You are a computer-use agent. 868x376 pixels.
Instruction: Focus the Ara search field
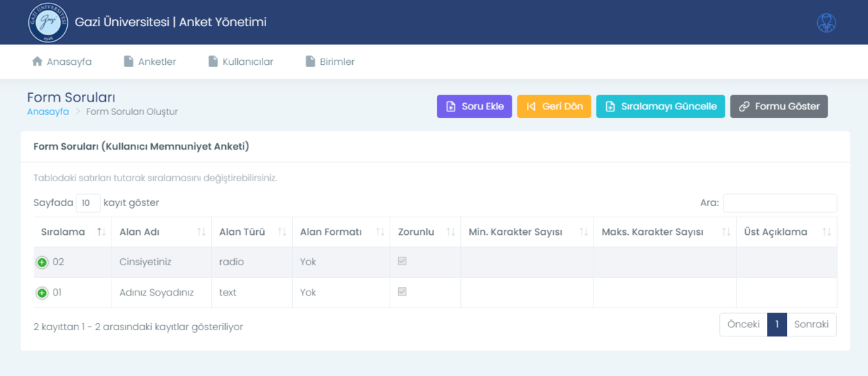(780, 203)
